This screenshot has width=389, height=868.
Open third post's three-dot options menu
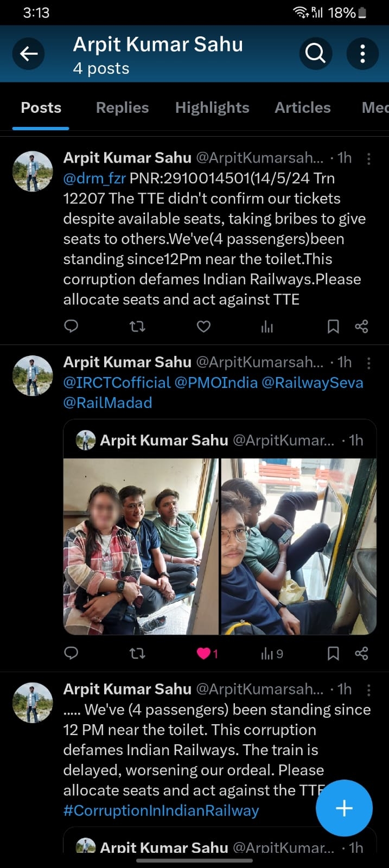369,690
